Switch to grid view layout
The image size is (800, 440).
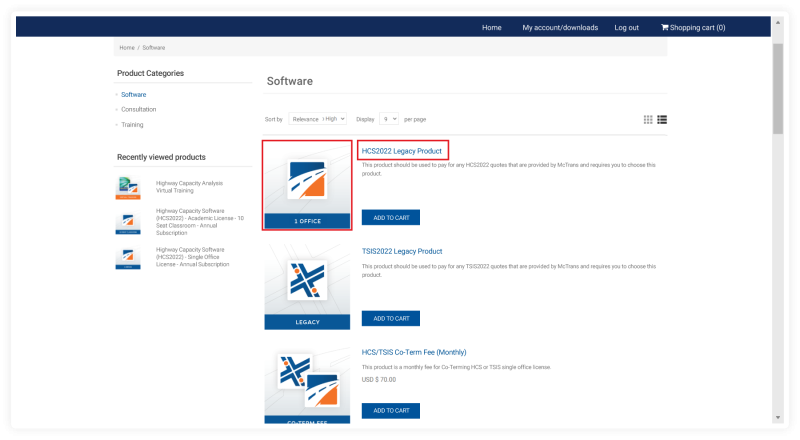648,119
